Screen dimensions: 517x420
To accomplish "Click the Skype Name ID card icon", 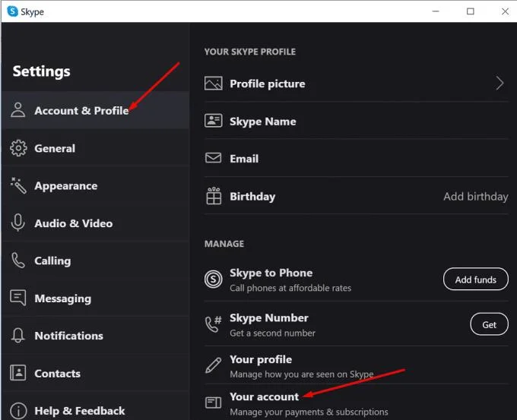I will point(214,121).
